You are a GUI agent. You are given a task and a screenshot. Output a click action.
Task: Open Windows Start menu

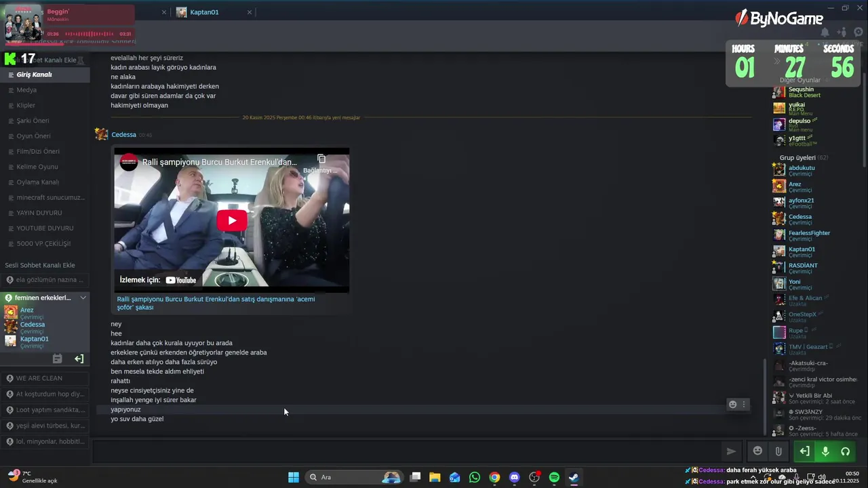pos(294,477)
